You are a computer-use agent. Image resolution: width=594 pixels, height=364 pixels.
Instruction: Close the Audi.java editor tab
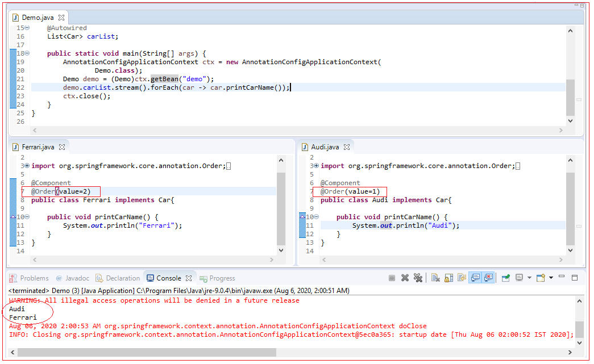click(x=347, y=147)
